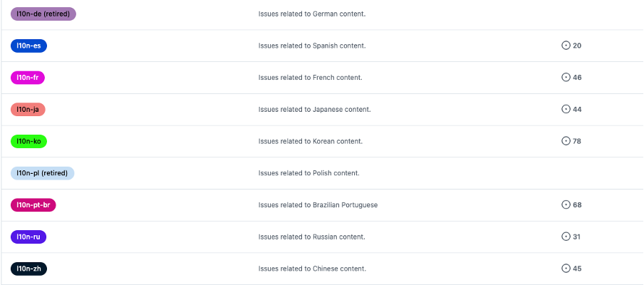This screenshot has width=644, height=285.
Task: Open the green l10n-ko label
Action: point(29,141)
